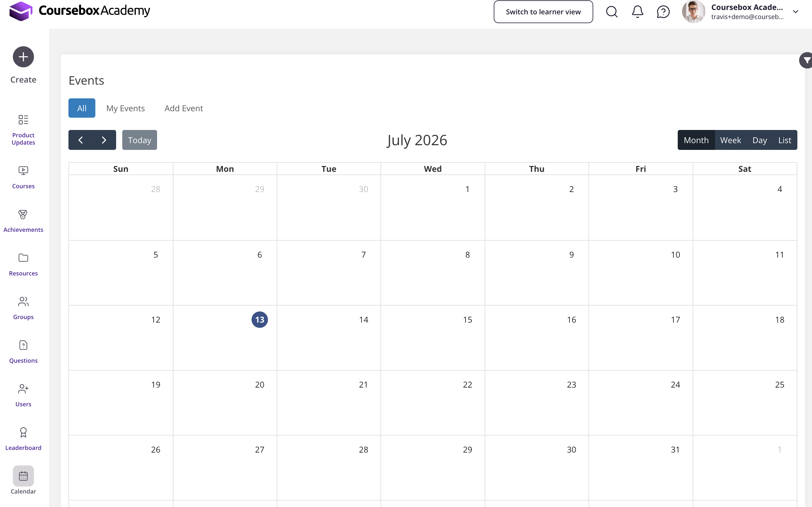Go to the next month

[x=104, y=140]
